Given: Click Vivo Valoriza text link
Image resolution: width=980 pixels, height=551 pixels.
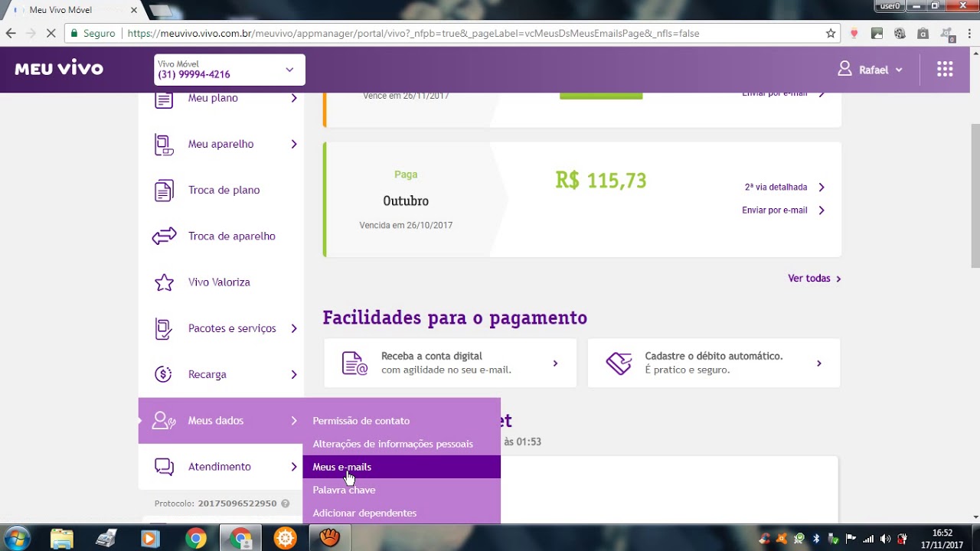Looking at the screenshot, I should pyautogui.click(x=219, y=282).
